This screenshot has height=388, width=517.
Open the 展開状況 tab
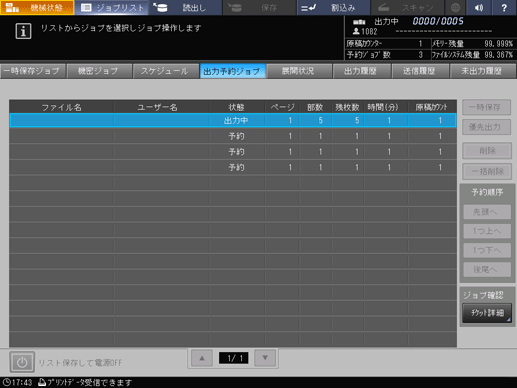[299, 71]
